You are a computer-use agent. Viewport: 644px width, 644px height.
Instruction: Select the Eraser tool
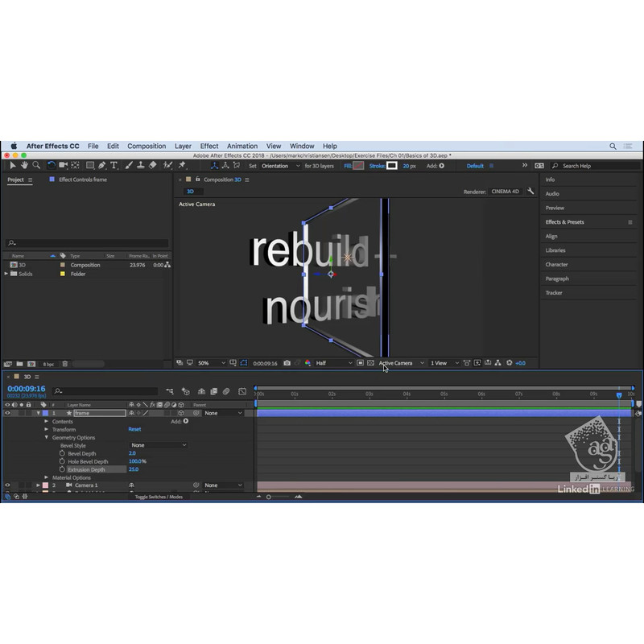(x=153, y=165)
